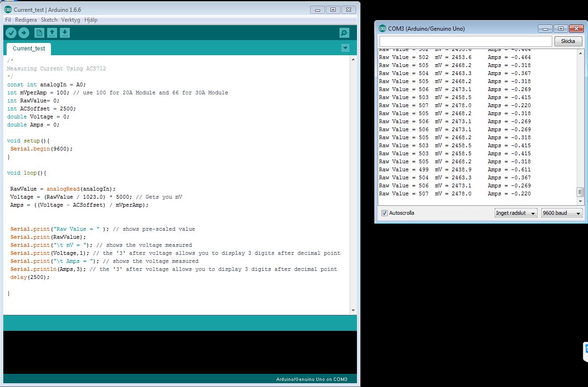This screenshot has width=588, height=387.
Task: Open the Redigera menu
Action: pos(25,20)
